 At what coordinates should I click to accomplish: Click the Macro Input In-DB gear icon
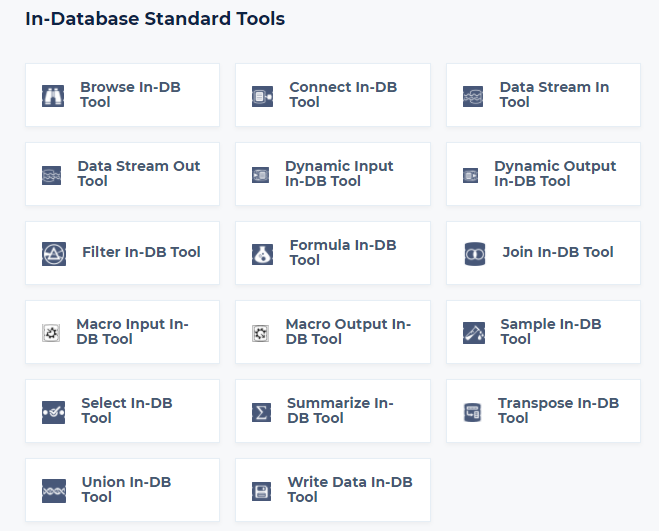52,333
